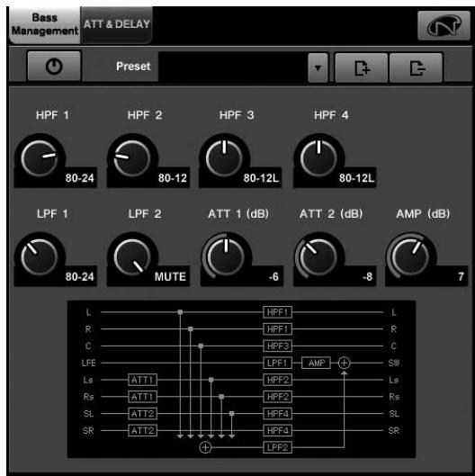This screenshot has height=476, width=475.
Task: Toggle the Rs channel bass routing node
Action: [221, 397]
